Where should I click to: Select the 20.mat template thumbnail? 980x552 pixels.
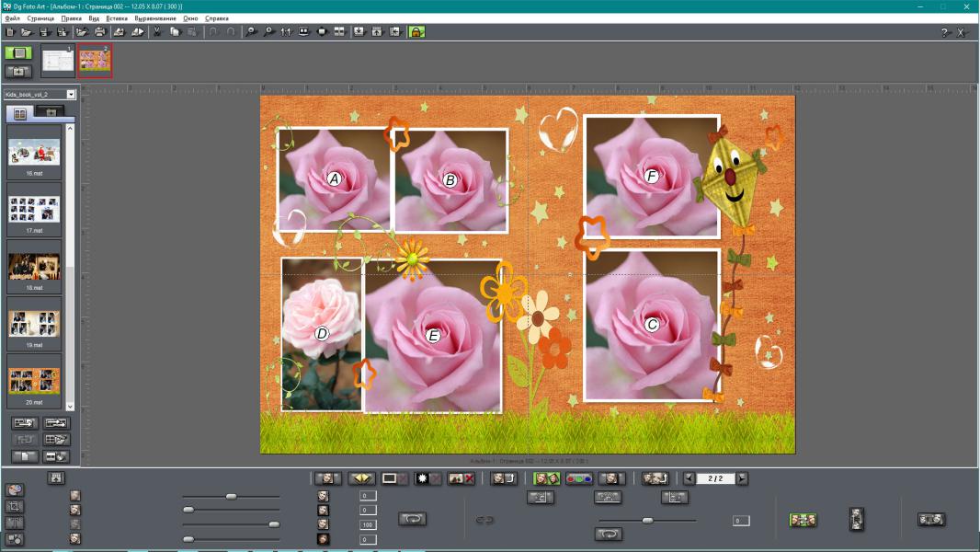point(34,380)
